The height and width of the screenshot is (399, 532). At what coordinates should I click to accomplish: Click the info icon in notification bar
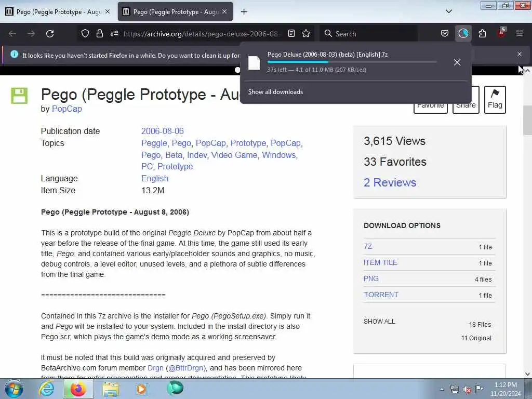(x=14, y=54)
